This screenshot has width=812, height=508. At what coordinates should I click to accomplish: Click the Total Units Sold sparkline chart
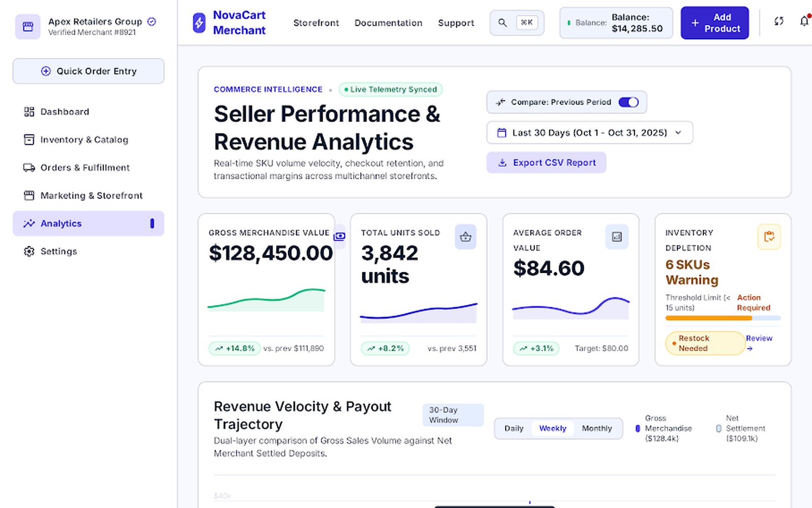pyautogui.click(x=418, y=312)
